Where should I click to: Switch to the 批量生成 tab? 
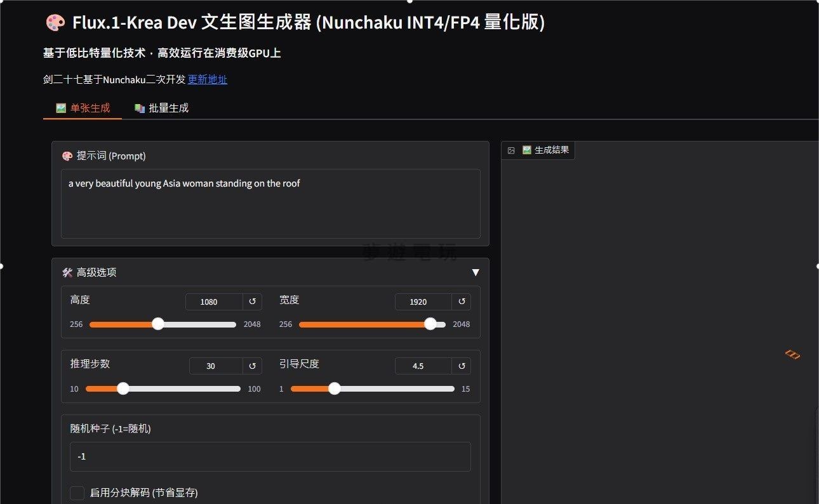162,108
